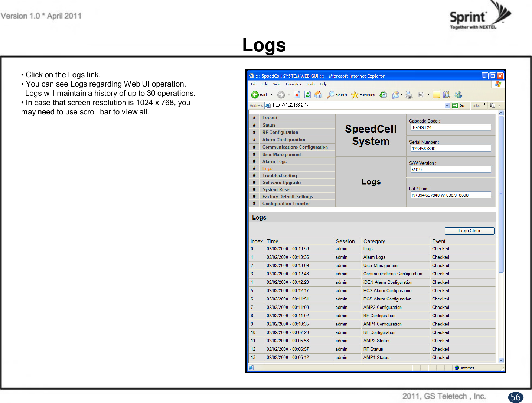Open the System Reset link
Screen dimensions: 532x403
pyautogui.click(x=277, y=189)
